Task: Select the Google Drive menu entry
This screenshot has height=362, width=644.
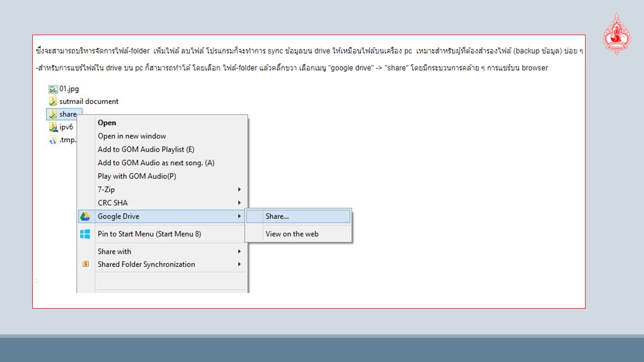Action: pyautogui.click(x=162, y=216)
